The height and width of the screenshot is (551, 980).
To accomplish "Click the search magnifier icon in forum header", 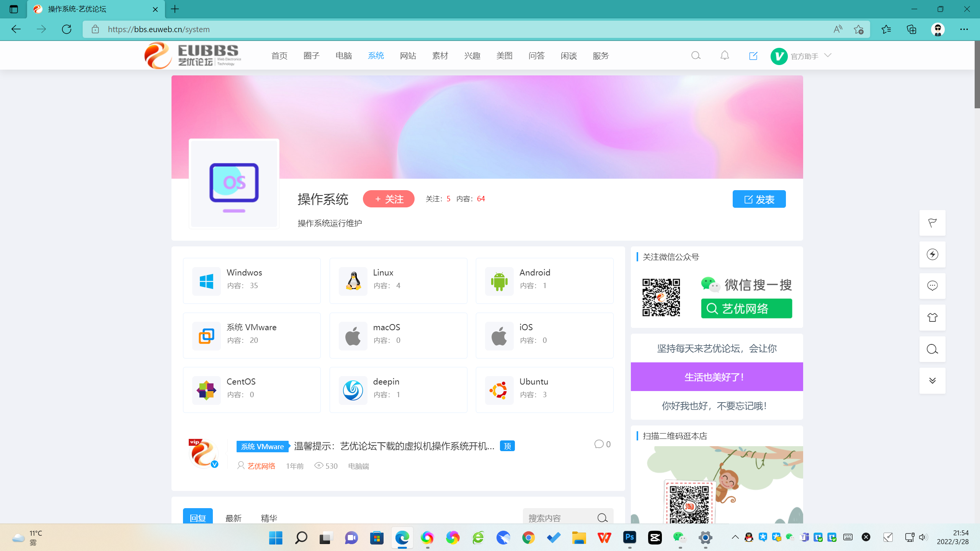I will (696, 56).
